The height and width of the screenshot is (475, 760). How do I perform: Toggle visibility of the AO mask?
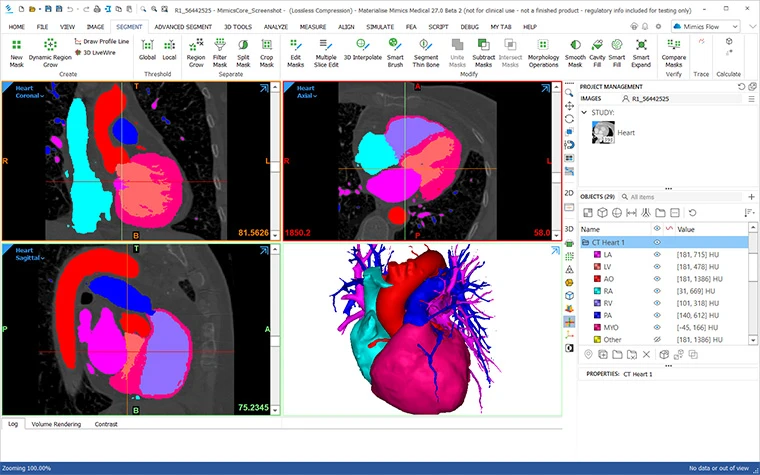[x=657, y=279]
